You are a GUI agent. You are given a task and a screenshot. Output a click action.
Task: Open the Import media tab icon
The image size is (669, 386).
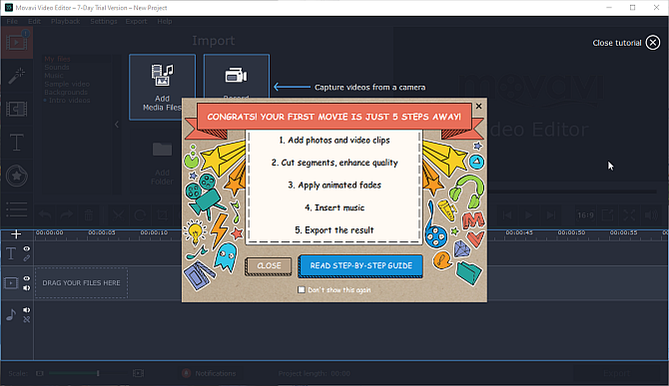pyautogui.click(x=17, y=42)
